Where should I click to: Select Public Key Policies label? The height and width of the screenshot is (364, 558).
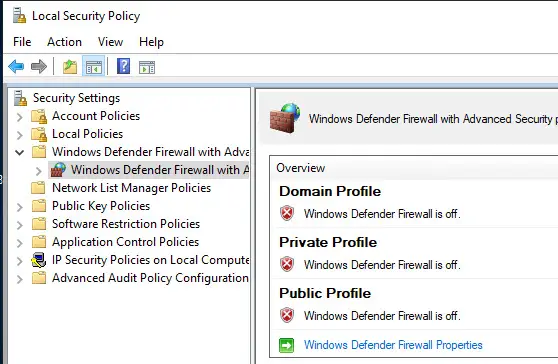click(x=101, y=206)
